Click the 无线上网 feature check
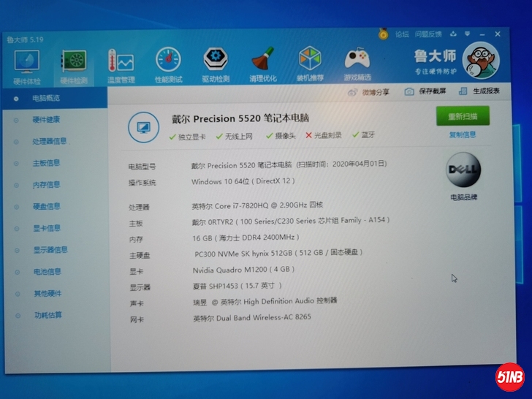The height and width of the screenshot is (399, 532). (x=234, y=137)
